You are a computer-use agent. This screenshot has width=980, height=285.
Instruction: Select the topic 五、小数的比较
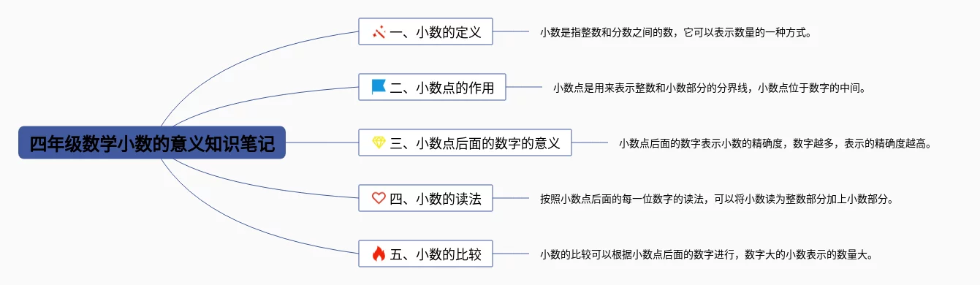(425, 254)
